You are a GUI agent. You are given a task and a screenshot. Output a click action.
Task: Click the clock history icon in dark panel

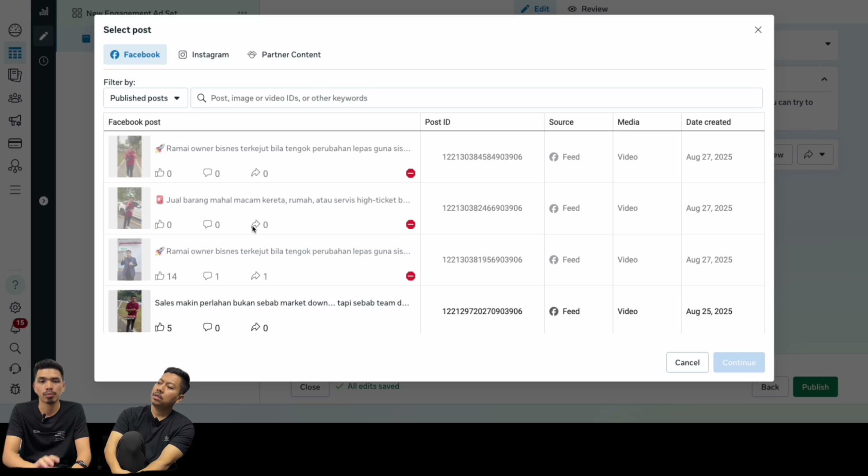[x=43, y=61]
